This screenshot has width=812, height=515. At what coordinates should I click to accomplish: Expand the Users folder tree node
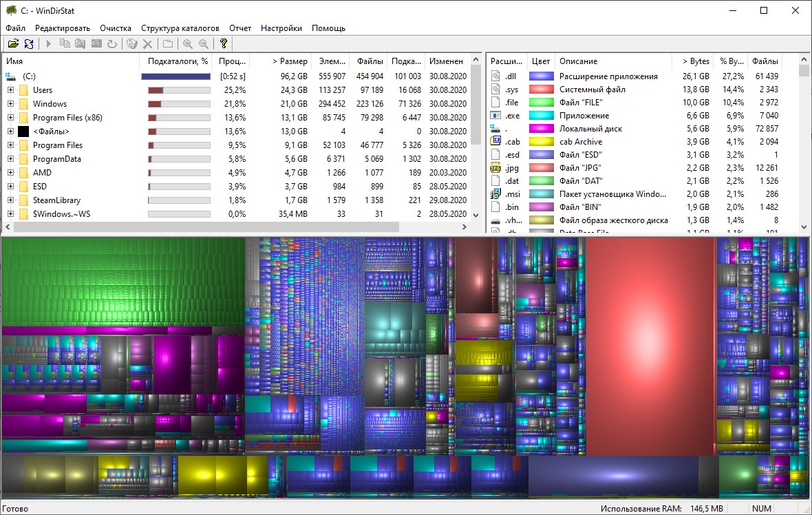point(10,90)
